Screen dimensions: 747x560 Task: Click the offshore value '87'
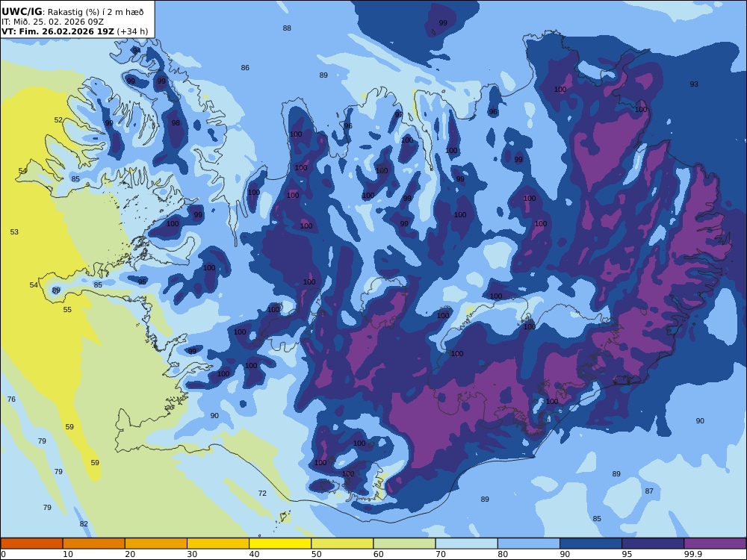pyautogui.click(x=649, y=491)
